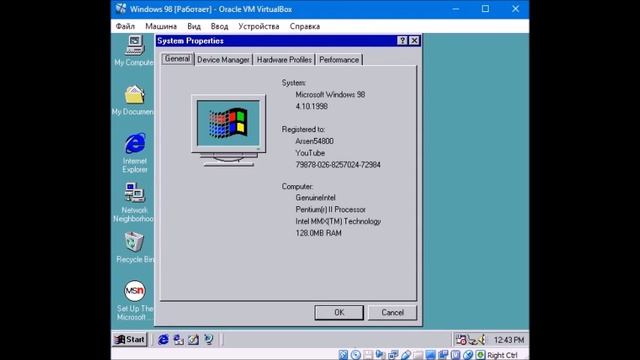640x360 pixels.
Task: Click the '128.0MB RAM' text
Action: (x=318, y=233)
